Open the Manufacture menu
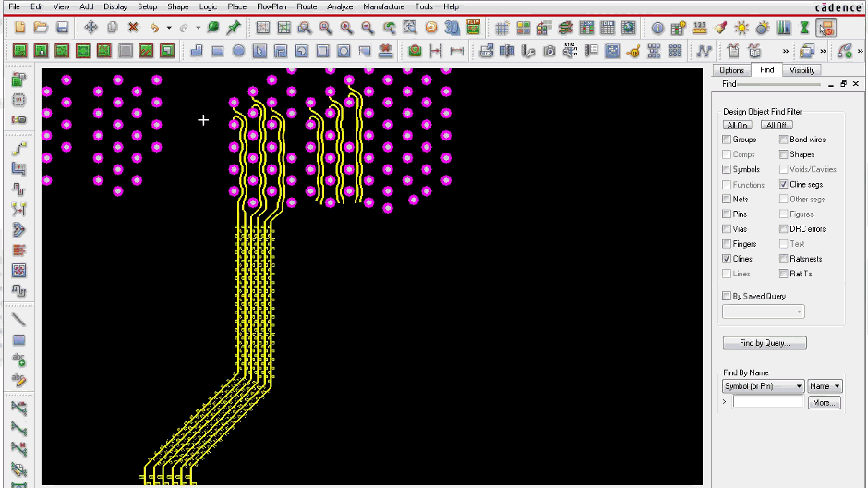The height and width of the screenshot is (488, 868). [383, 6]
